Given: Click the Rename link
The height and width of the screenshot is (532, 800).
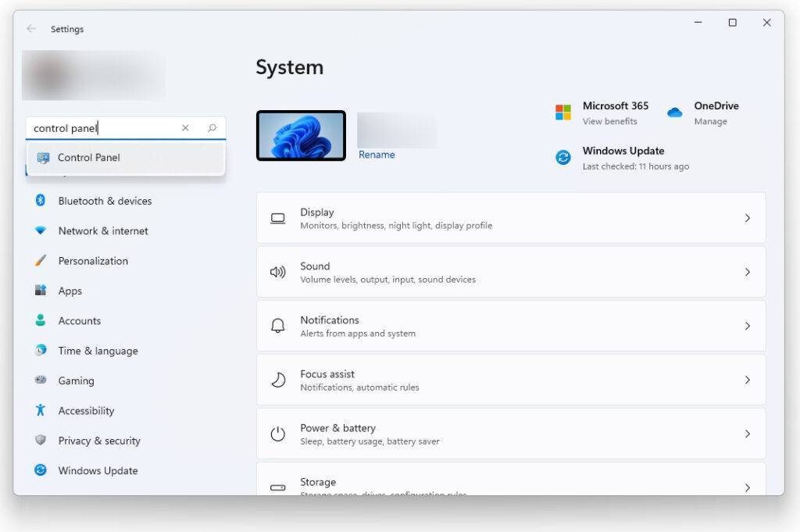Looking at the screenshot, I should pos(377,155).
